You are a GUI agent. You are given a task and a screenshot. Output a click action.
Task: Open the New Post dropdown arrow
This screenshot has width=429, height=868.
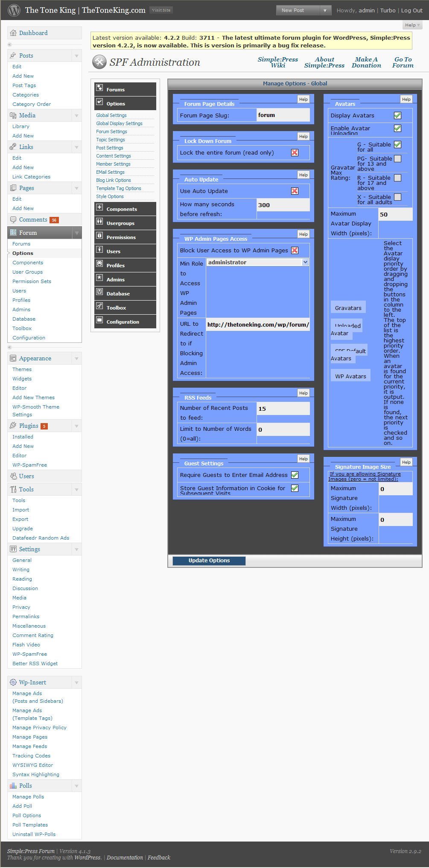[x=325, y=10]
